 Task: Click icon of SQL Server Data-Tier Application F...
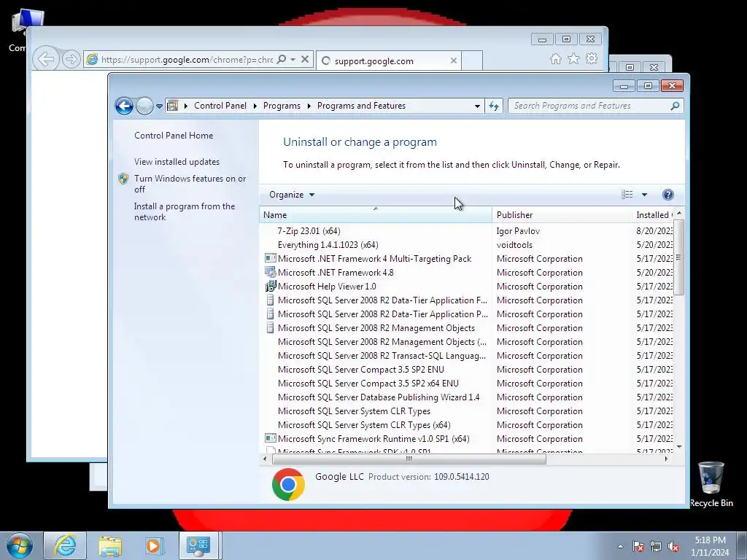pos(270,300)
